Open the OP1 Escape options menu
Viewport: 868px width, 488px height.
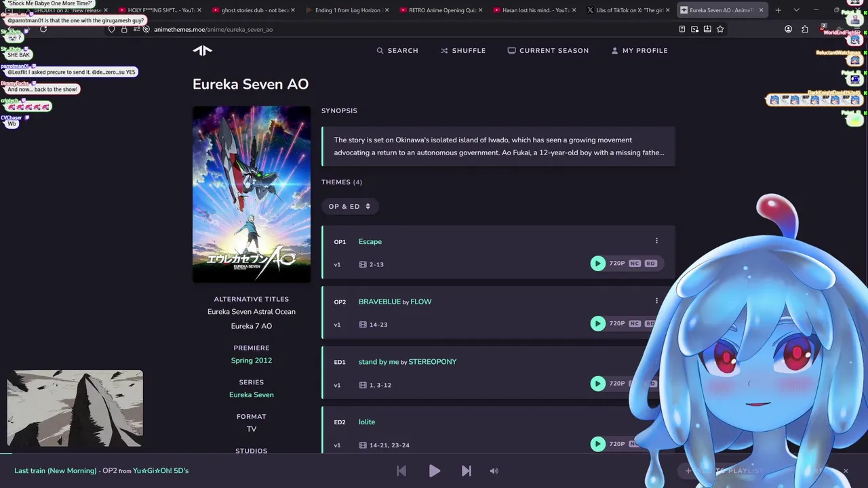tap(656, 241)
